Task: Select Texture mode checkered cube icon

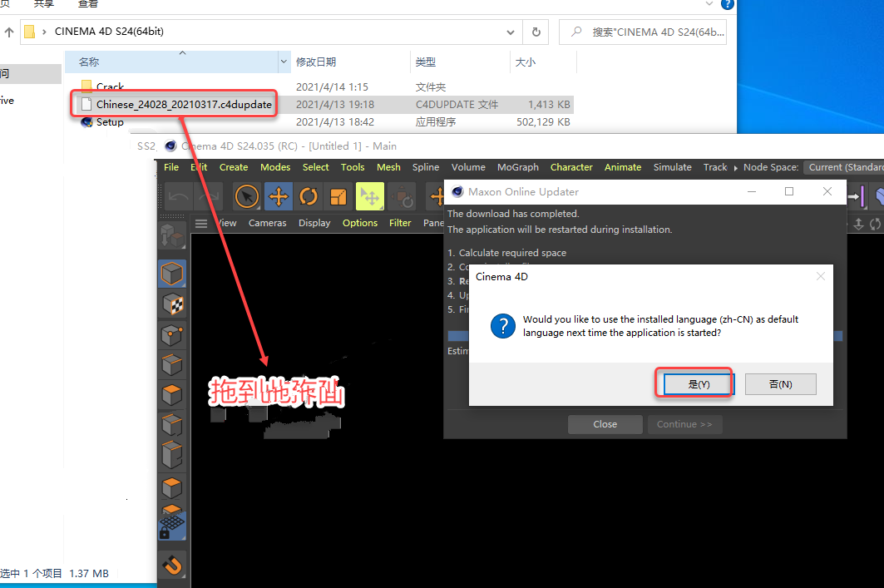Action: [172, 305]
